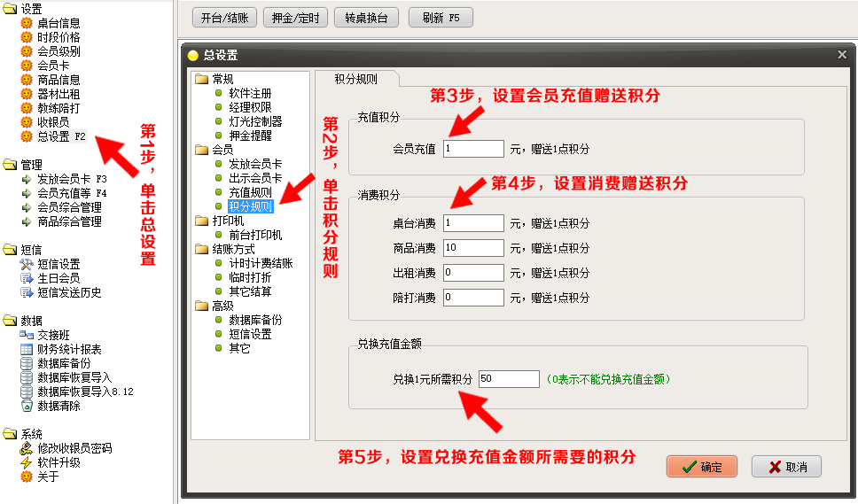Click the green arrow icon beside 商品综合管理
Image resolution: width=858 pixels, height=504 pixels.
click(27, 222)
